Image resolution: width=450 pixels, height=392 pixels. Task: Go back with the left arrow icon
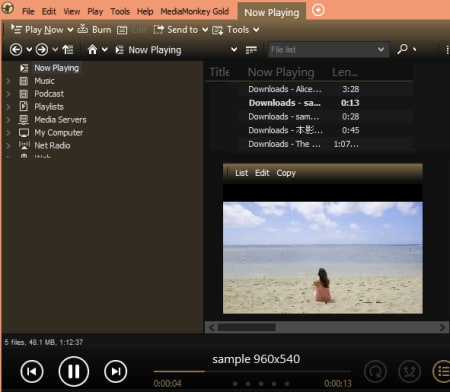point(16,50)
